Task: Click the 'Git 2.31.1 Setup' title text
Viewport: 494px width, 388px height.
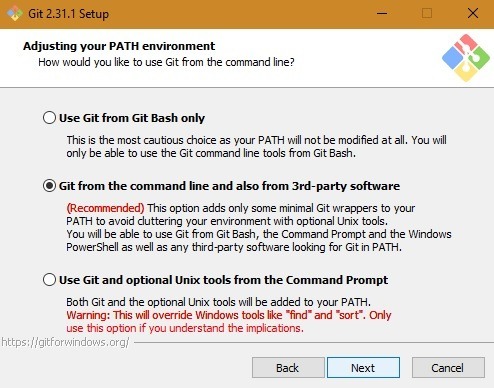Action: tap(69, 14)
